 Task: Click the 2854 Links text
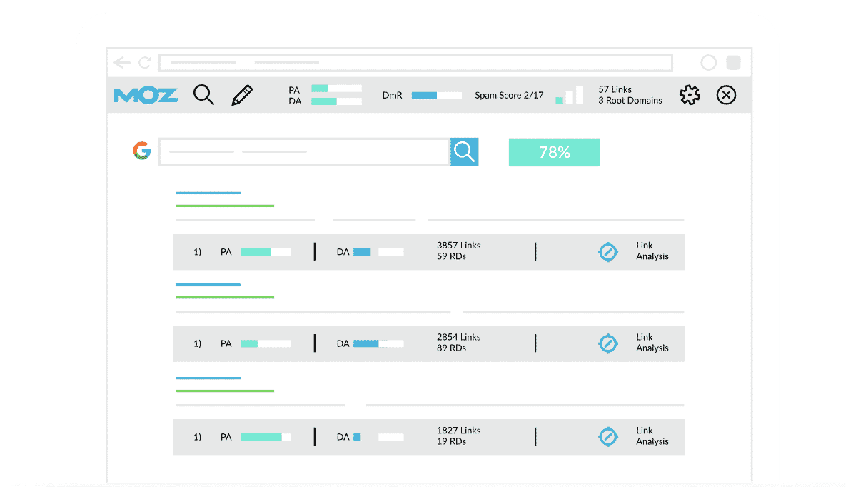click(x=459, y=337)
